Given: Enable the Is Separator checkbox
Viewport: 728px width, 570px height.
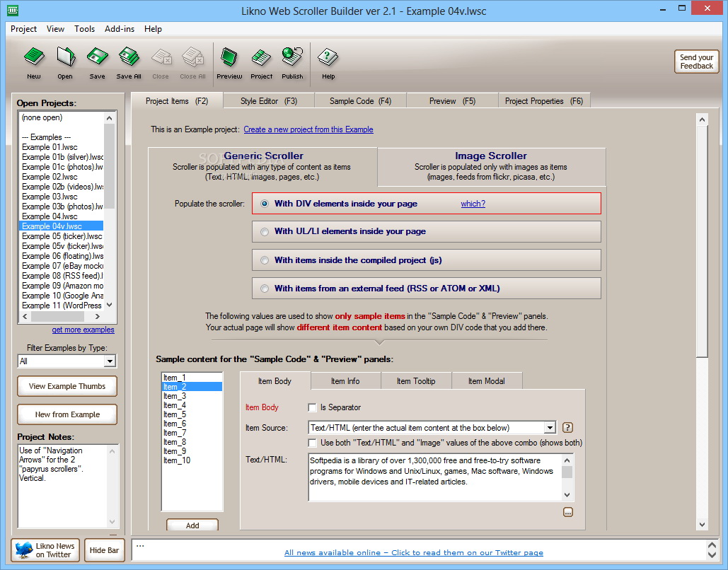Looking at the screenshot, I should click(312, 407).
